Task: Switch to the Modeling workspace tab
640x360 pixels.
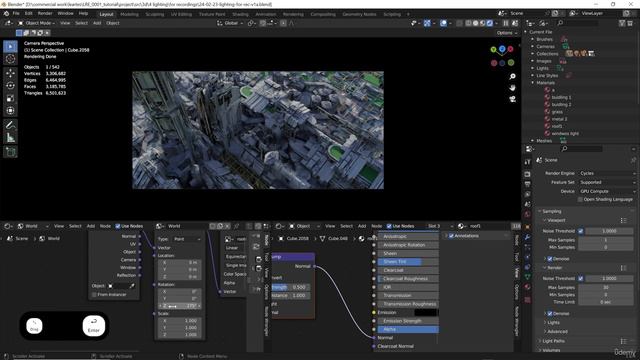Action: pos(129,14)
